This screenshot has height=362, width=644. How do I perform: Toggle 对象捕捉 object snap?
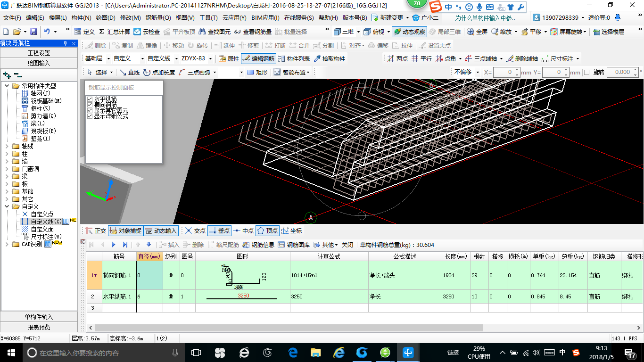click(x=125, y=230)
